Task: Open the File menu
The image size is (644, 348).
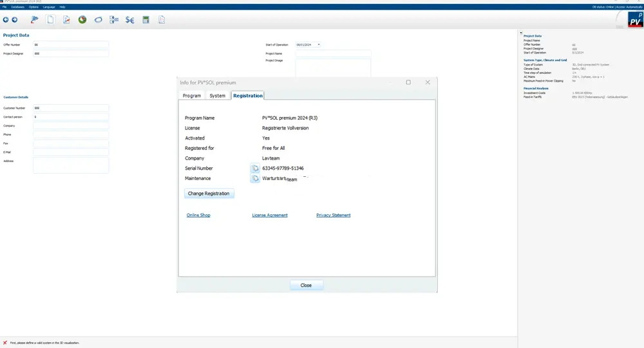Action: pyautogui.click(x=5, y=7)
